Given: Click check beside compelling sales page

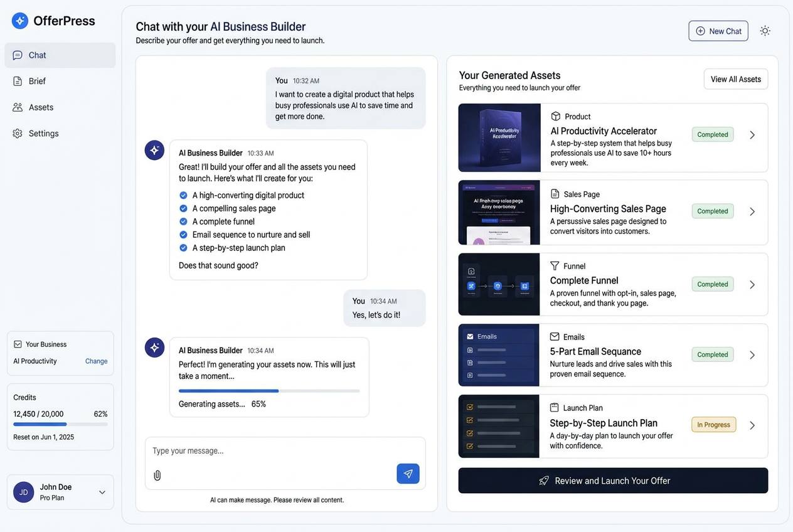Looking at the screenshot, I should pyautogui.click(x=183, y=208).
